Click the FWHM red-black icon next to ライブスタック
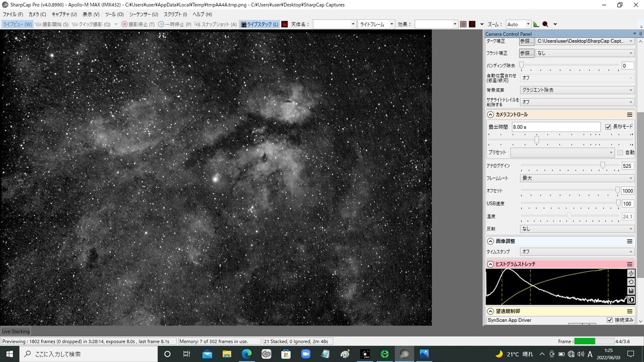Screen dimensions: 644x362 [285, 24]
